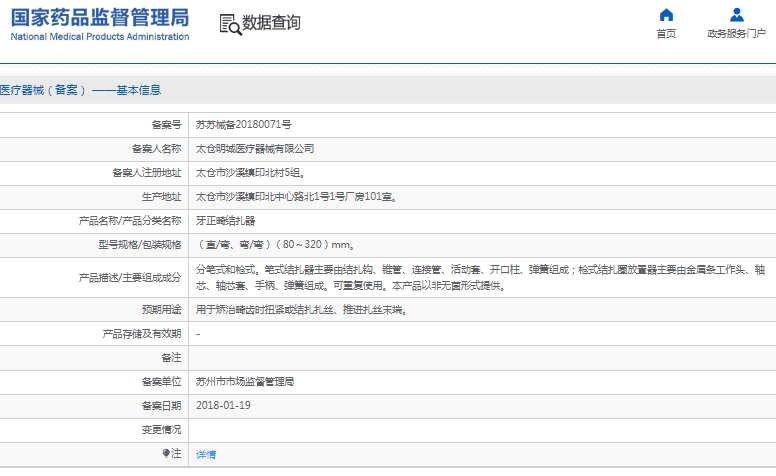
Task: Click the 数据查询 heading text
Action: [271, 23]
